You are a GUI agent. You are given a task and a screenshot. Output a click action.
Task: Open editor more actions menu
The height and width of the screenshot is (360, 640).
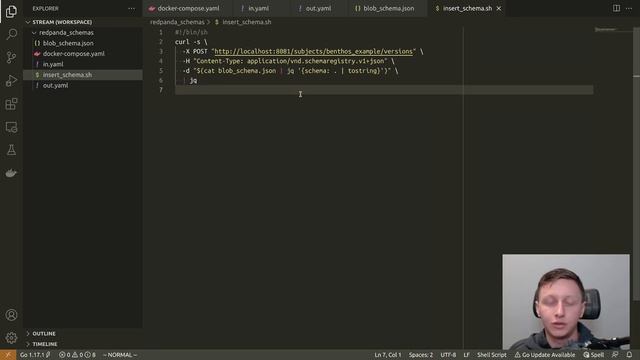coord(629,8)
